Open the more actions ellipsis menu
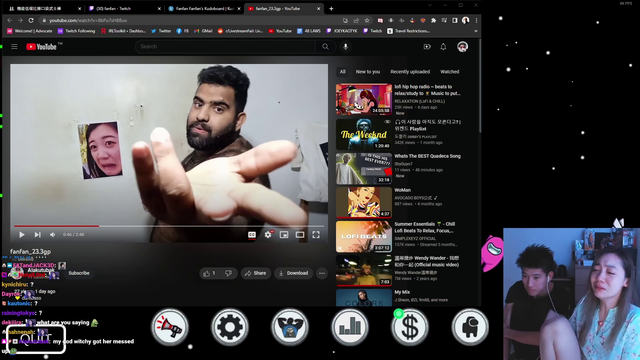 click(322, 273)
